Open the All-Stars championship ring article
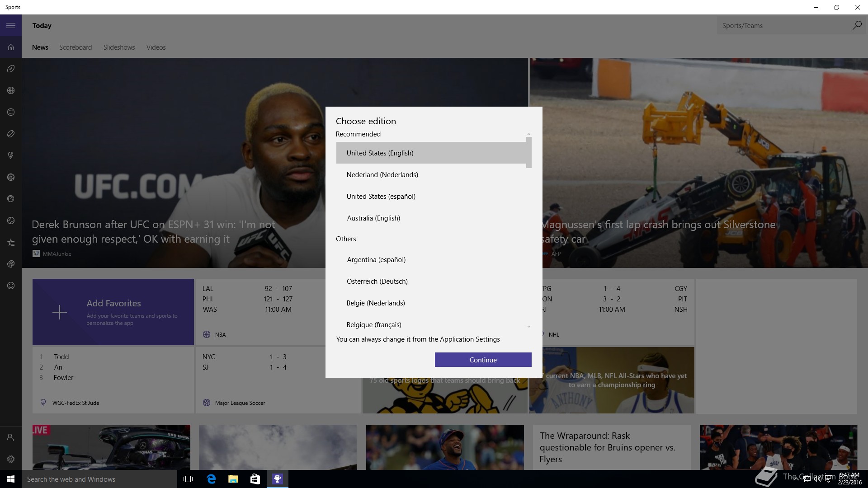 point(612,380)
